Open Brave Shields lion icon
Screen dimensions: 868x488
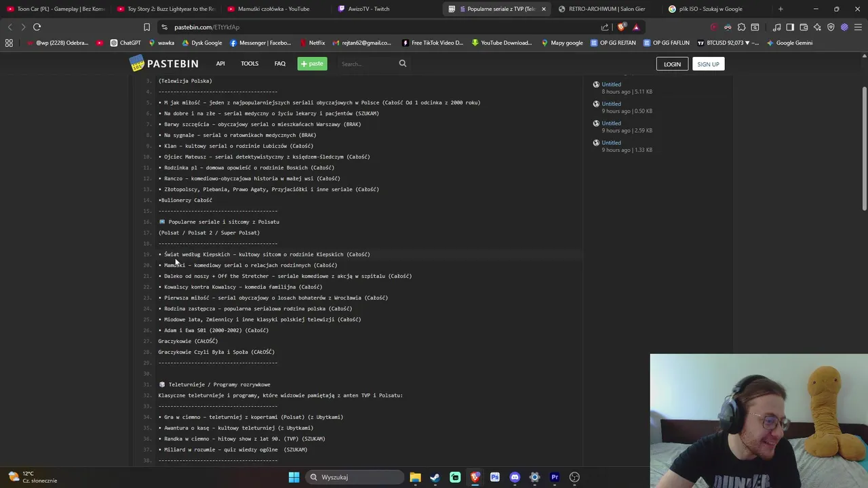click(622, 27)
